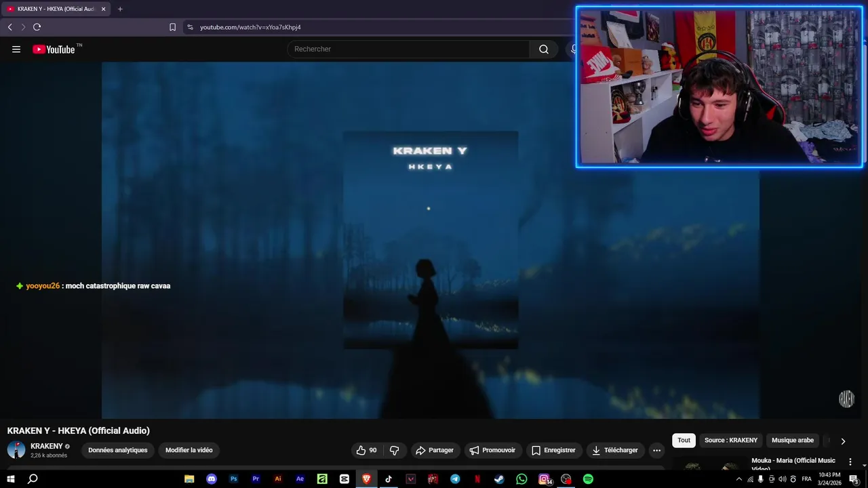Open Discord from taskbar

point(212,479)
